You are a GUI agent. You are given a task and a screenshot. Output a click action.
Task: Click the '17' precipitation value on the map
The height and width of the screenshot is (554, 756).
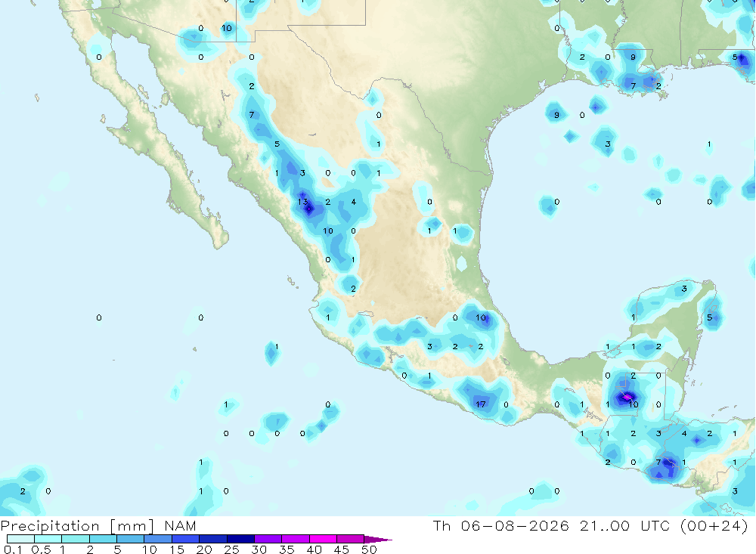pos(481,404)
